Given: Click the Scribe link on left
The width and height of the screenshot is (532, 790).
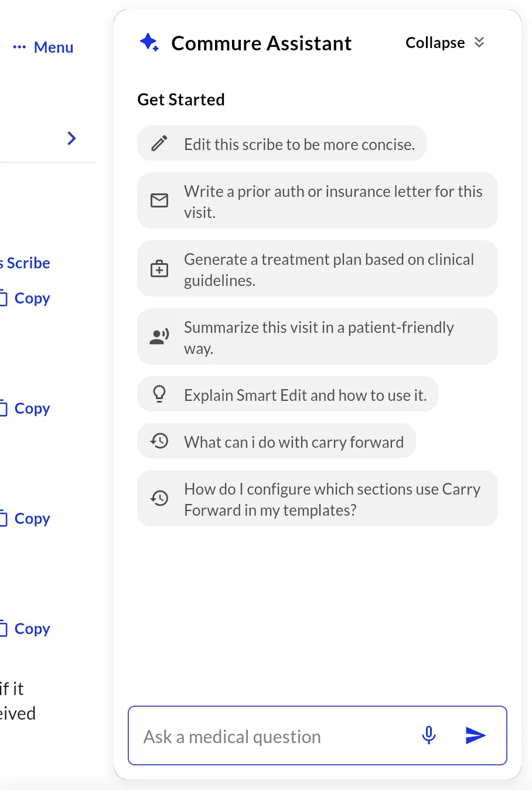Looking at the screenshot, I should click(x=27, y=263).
